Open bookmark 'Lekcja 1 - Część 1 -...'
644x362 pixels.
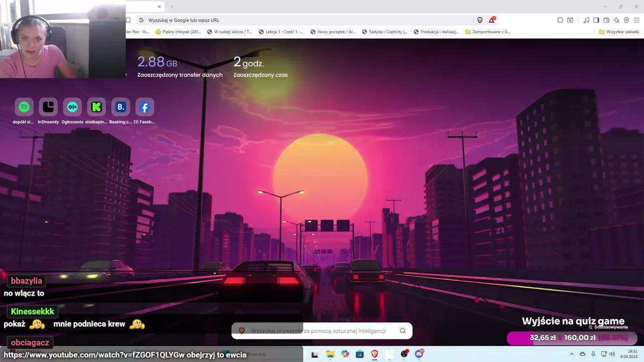tap(281, 32)
